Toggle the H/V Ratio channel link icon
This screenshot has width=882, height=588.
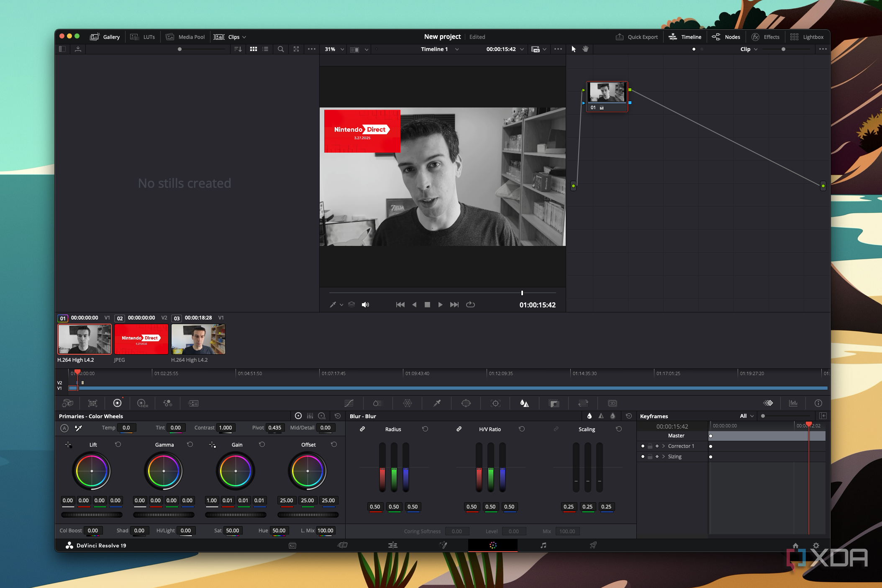pos(459,429)
